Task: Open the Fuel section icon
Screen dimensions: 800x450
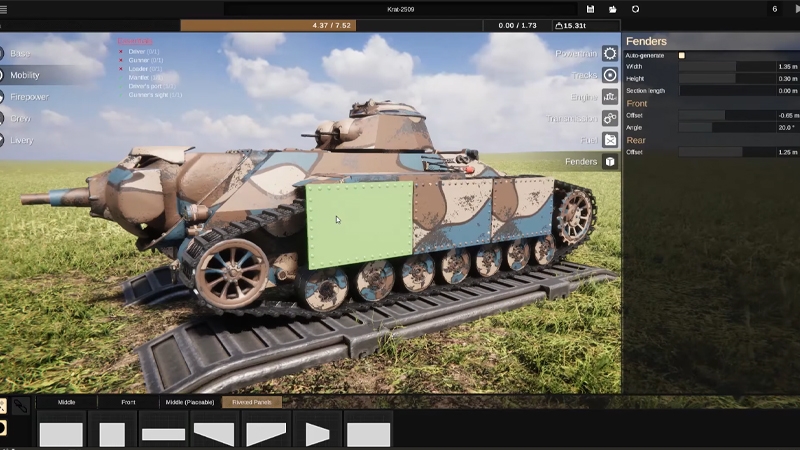Action: [x=609, y=140]
